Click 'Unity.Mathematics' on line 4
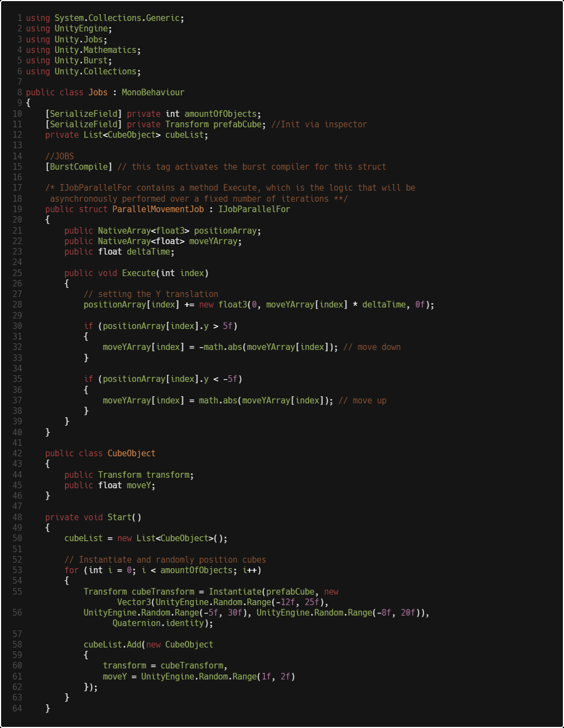The height and width of the screenshot is (728, 564). [95, 50]
